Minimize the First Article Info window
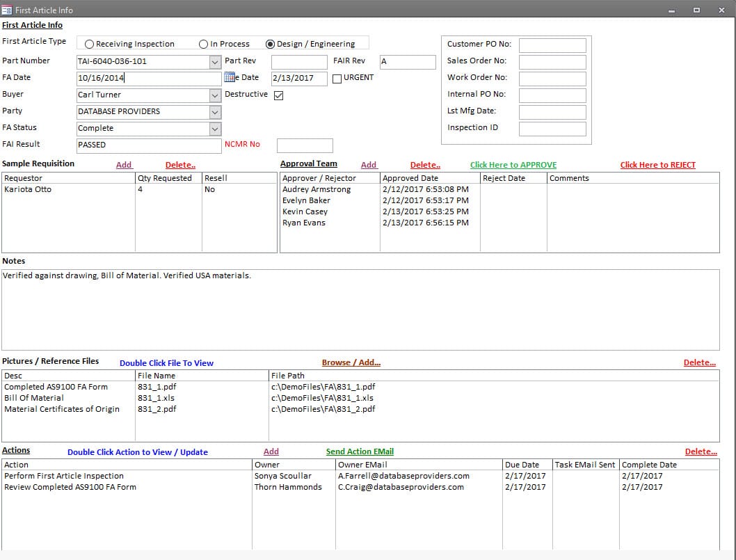The width and height of the screenshot is (736, 560). (672, 10)
